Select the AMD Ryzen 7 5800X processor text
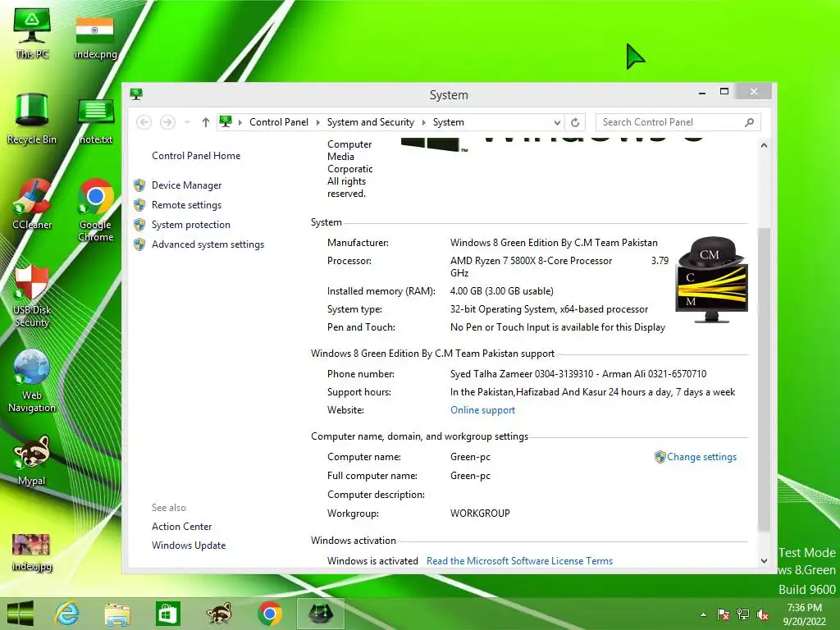840x630 pixels. (531, 260)
